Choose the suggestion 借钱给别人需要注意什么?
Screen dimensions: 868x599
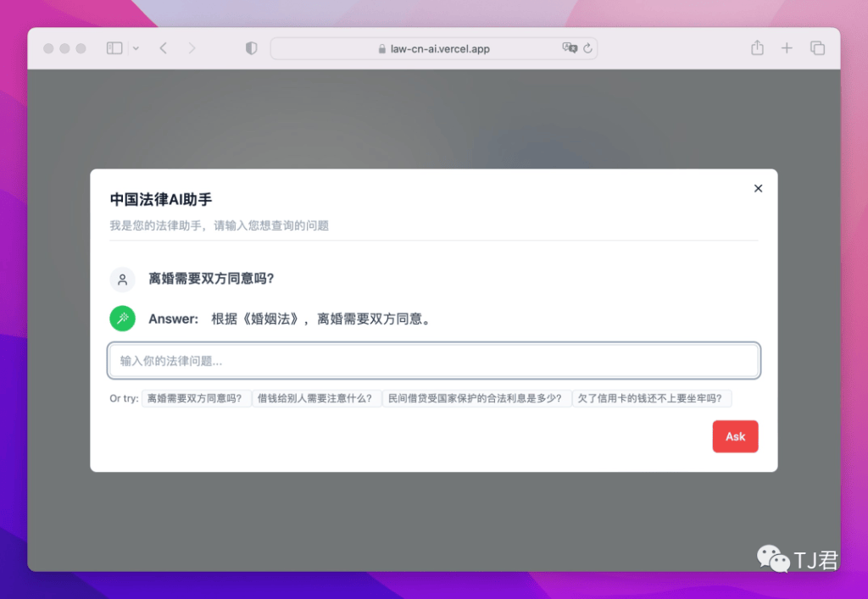click(316, 398)
